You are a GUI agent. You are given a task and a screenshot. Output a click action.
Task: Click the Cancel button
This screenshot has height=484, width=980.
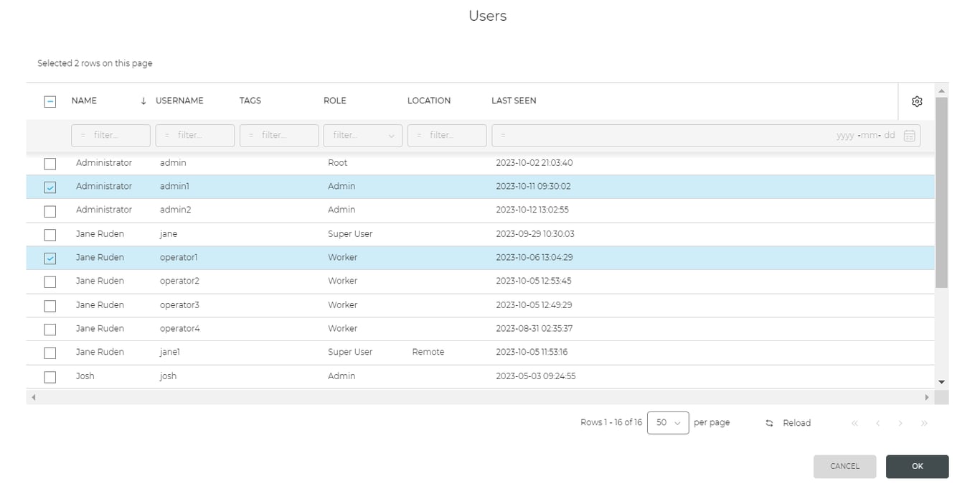(x=844, y=466)
